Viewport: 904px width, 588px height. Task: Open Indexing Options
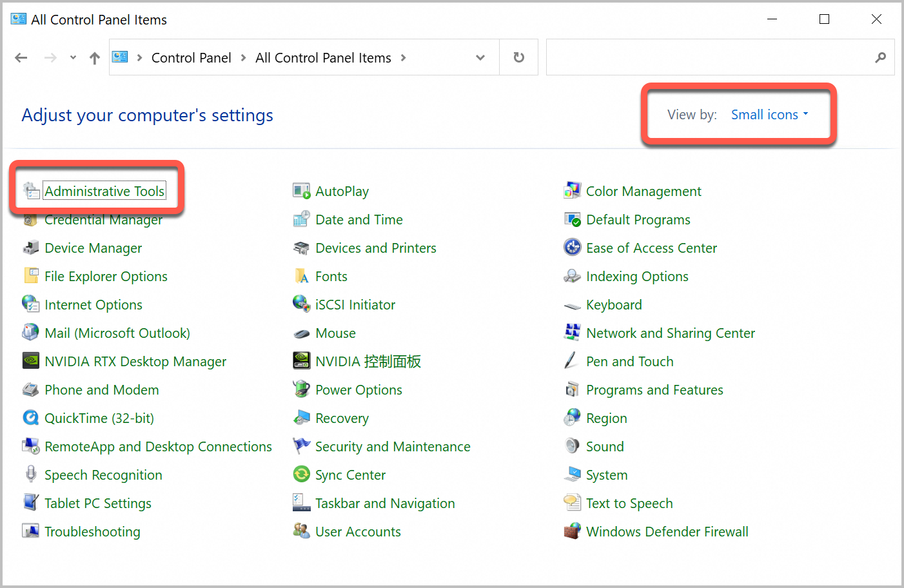point(637,277)
